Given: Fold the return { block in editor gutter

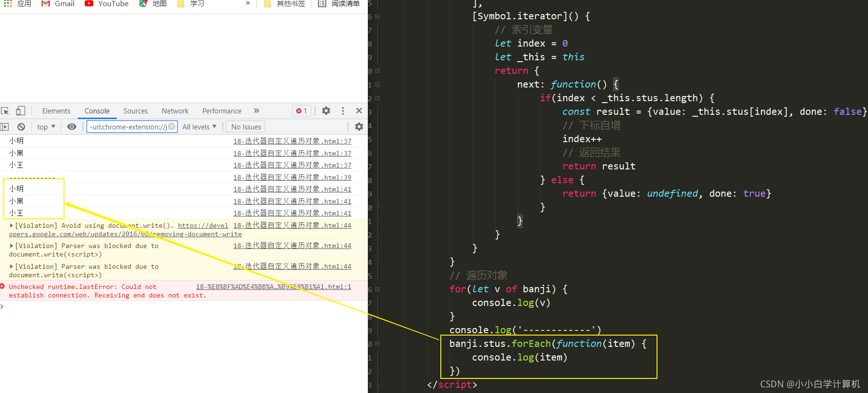Looking at the screenshot, I should point(377,71).
